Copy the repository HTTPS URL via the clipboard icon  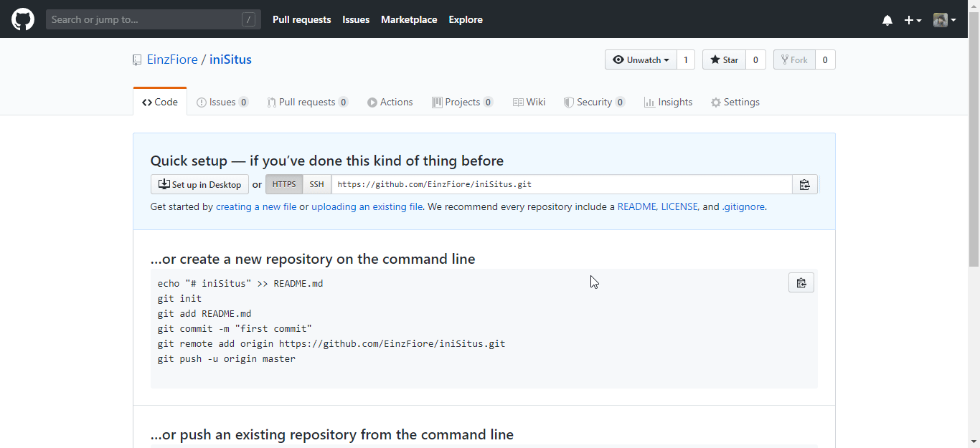point(805,184)
